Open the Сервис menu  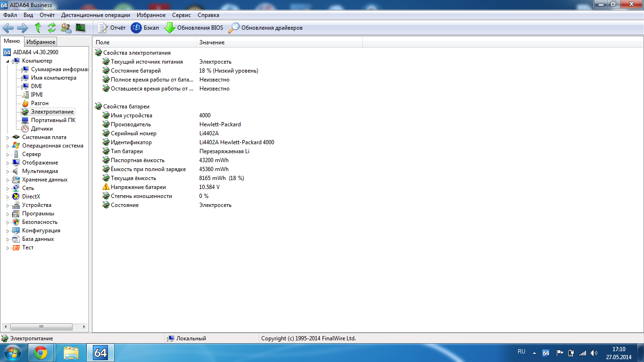182,15
